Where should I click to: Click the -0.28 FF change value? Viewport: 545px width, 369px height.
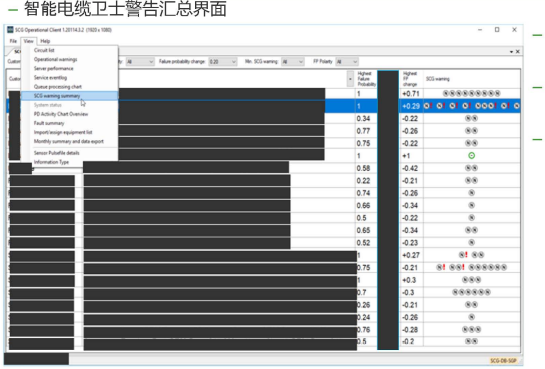[410, 329]
